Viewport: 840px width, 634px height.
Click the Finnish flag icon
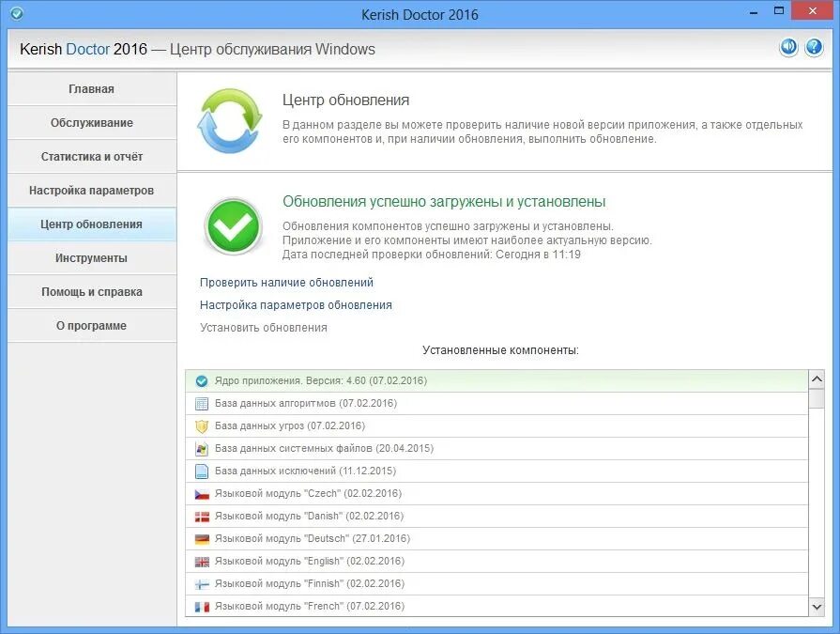202,584
